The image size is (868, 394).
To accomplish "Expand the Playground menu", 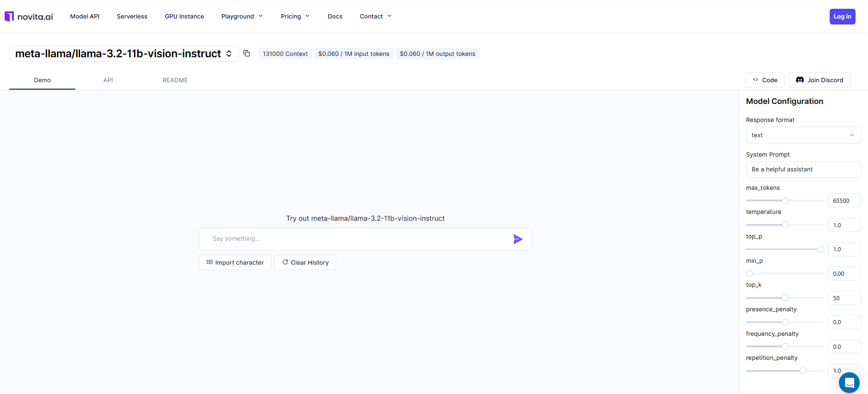I will coord(242,16).
